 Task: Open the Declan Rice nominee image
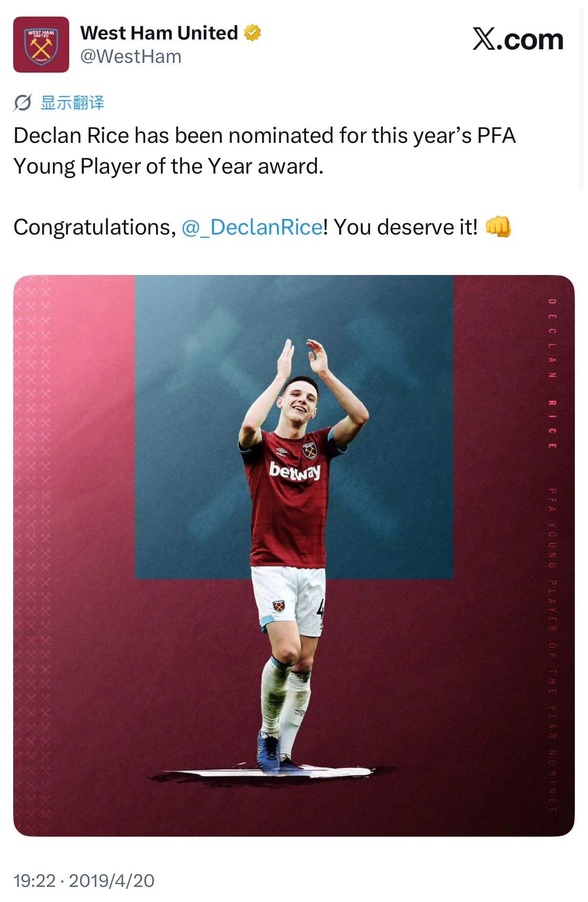pyautogui.click(x=294, y=555)
